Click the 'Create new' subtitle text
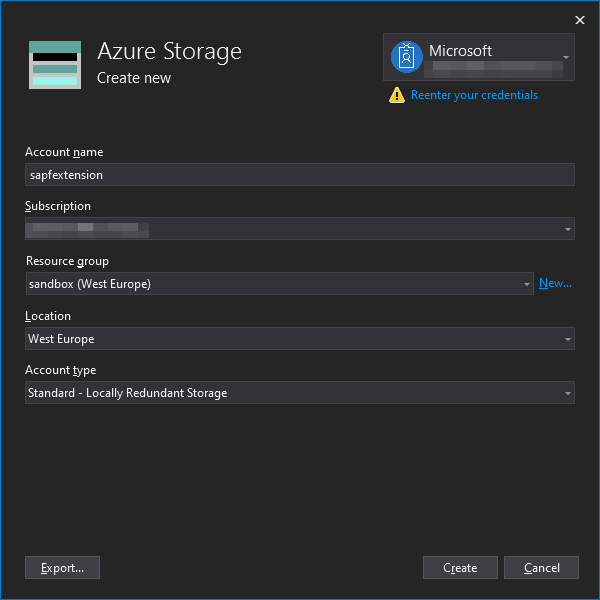 (x=134, y=78)
